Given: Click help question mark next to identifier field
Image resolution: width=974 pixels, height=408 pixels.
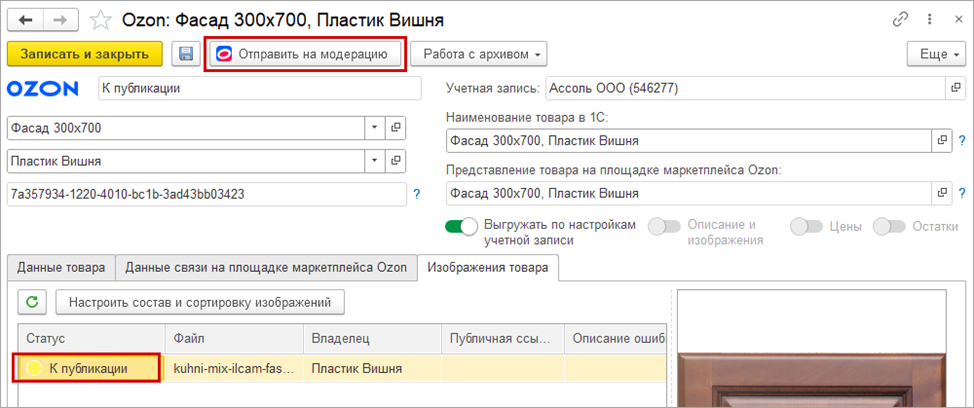Looking at the screenshot, I should (417, 193).
